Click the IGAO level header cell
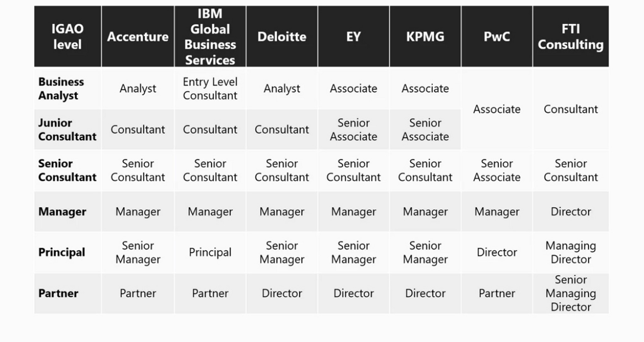Viewport: 644px width, 342px height. (67, 36)
